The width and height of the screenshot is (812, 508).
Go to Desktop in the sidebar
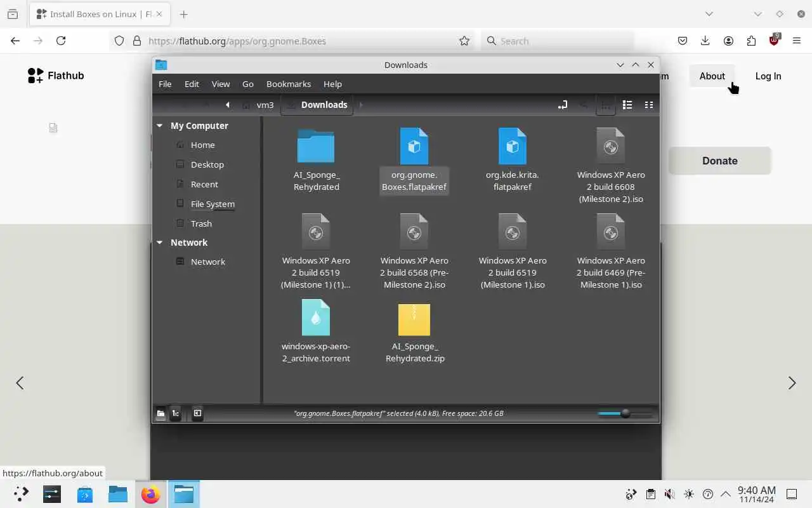point(207,164)
